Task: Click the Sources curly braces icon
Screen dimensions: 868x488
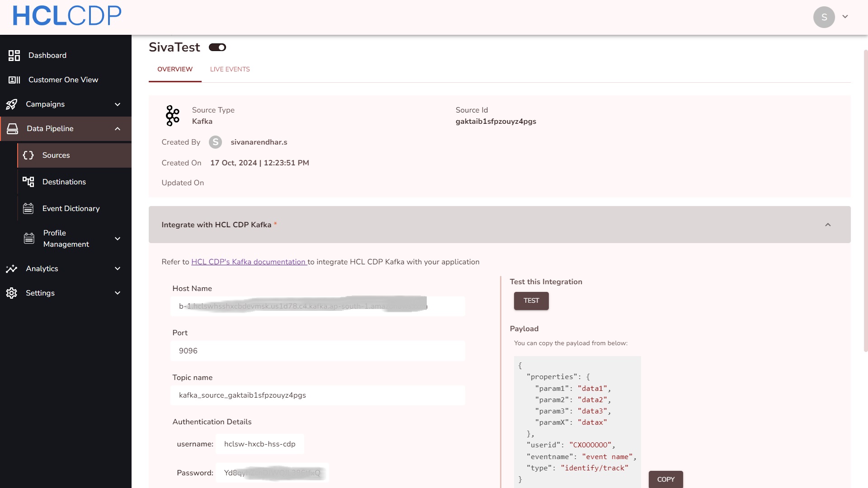Action: (x=28, y=155)
